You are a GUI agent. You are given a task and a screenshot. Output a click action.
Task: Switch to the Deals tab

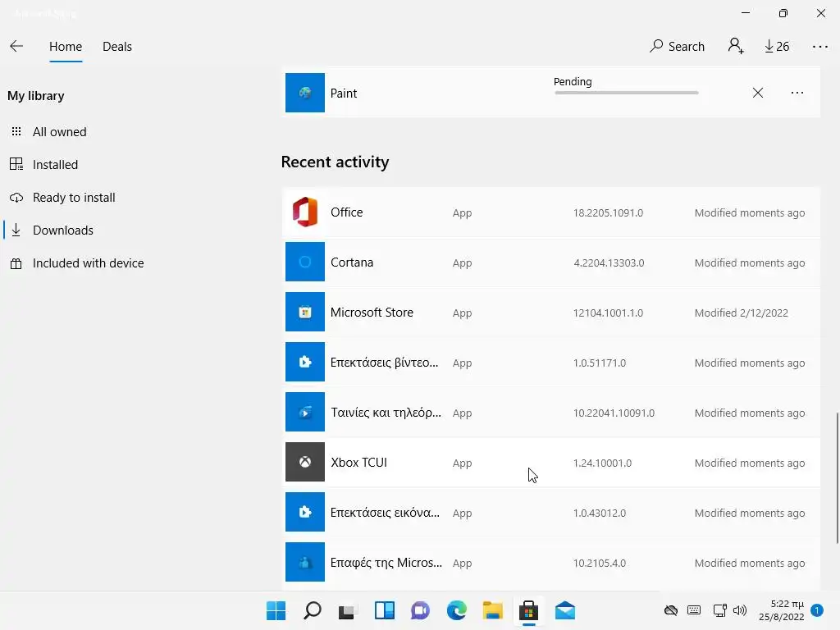[117, 47]
